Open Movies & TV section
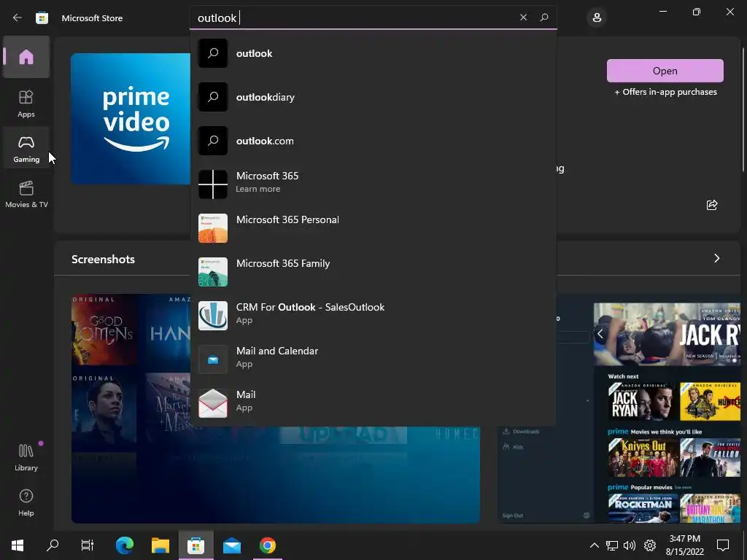747x560 pixels. 26,194
